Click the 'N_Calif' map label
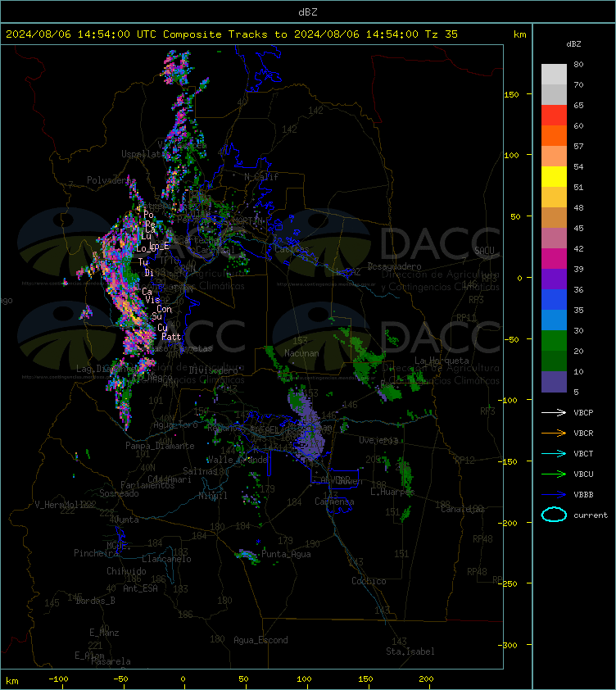The width and height of the screenshot is (616, 690). coord(261,177)
